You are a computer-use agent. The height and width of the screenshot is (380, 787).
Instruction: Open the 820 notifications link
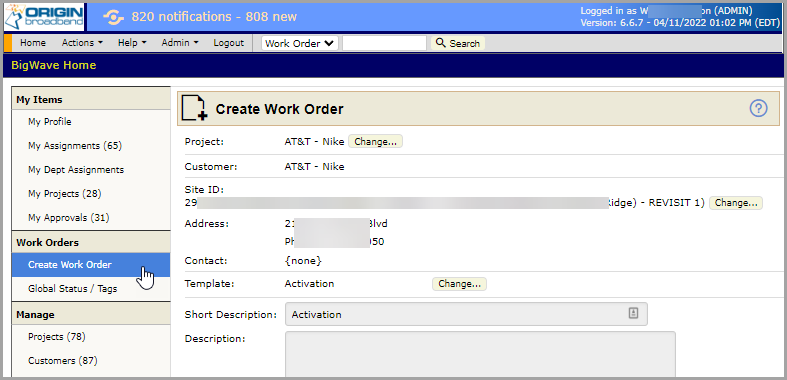point(214,17)
